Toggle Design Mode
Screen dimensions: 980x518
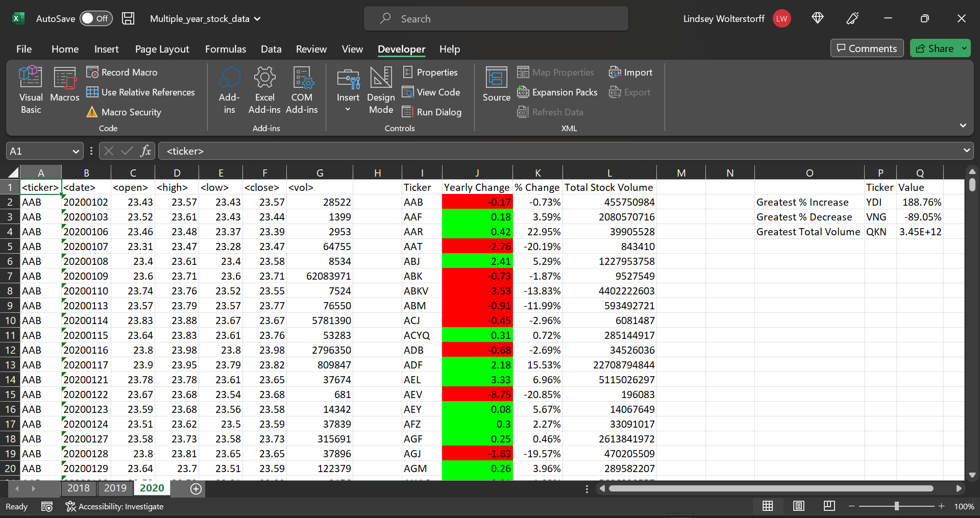(x=381, y=90)
